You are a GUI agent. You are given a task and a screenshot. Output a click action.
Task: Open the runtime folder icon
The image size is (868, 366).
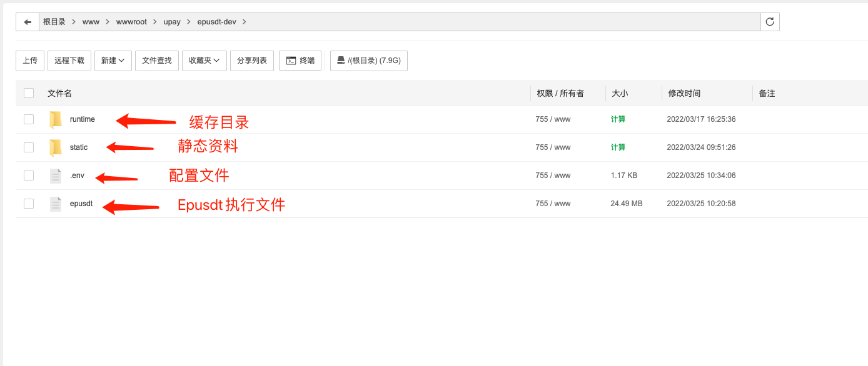point(56,119)
